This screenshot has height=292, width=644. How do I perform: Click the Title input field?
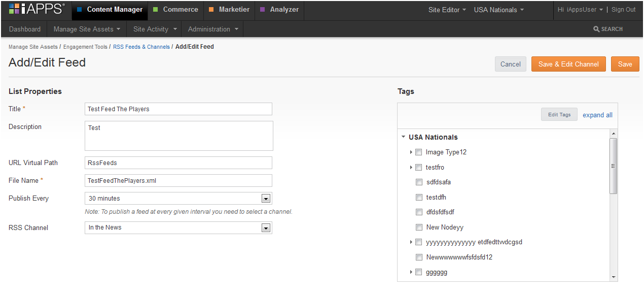[178, 109]
